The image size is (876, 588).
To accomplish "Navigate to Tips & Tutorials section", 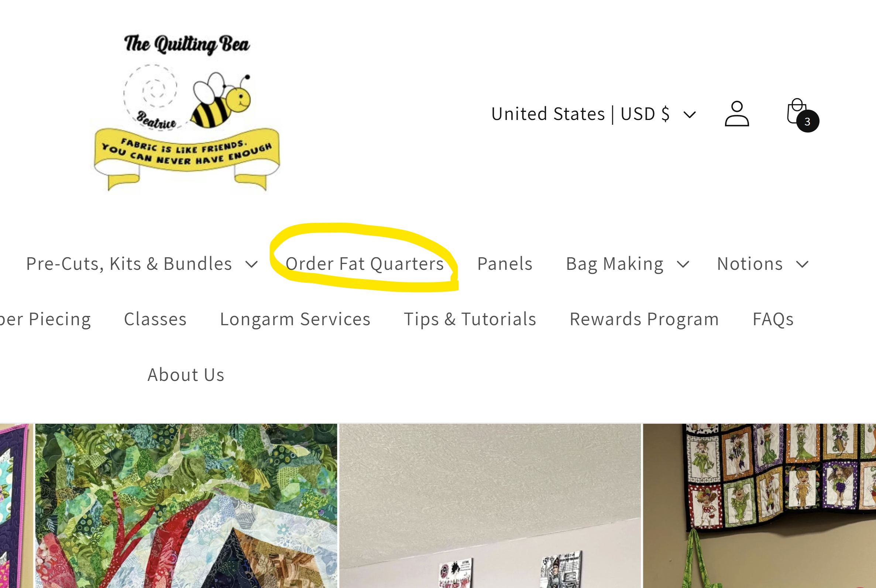I will click(470, 318).
